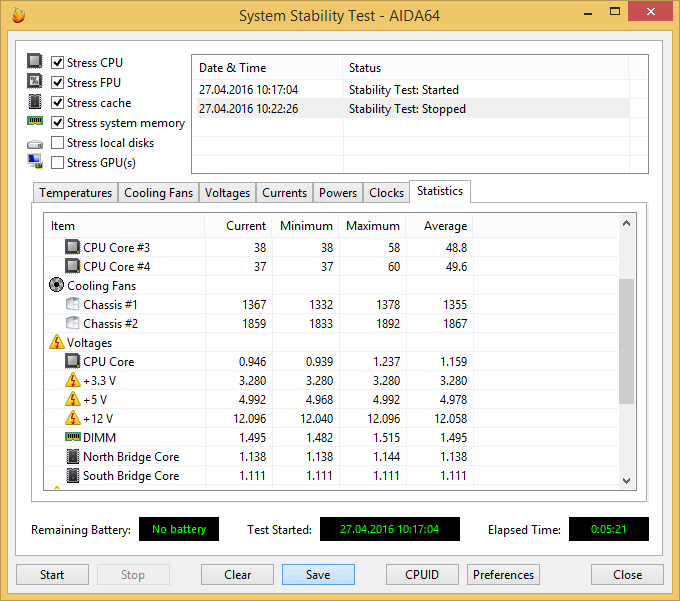Click the Close button at bottom

pos(627,575)
